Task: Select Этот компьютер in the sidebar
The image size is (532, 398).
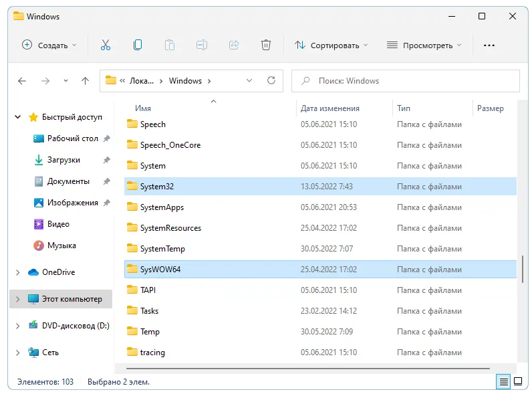Action: [x=72, y=299]
